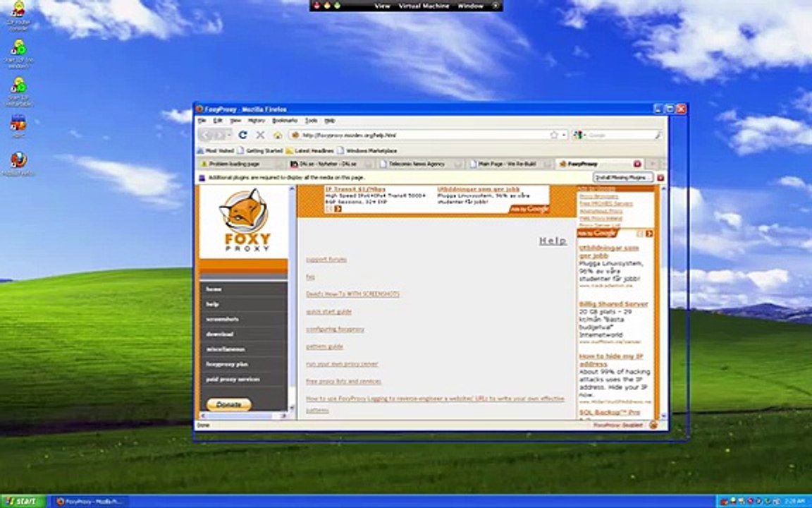Viewport: 812px width, 508px height.
Task: Open the Getting Started bookmark
Action: (260, 151)
